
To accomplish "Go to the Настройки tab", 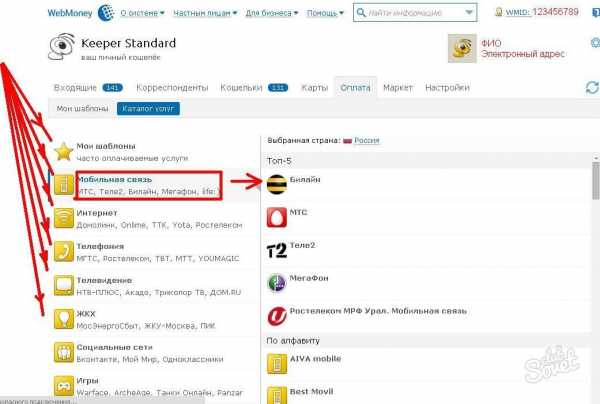I will coord(446,88).
